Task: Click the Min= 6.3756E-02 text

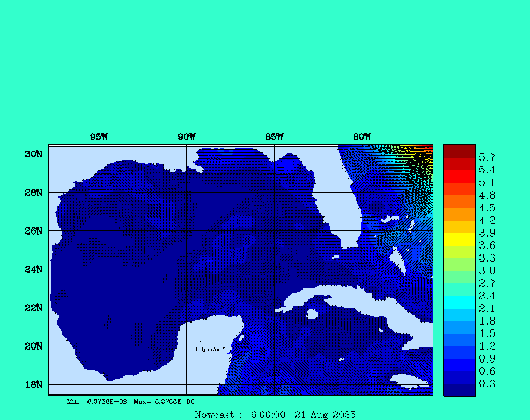Action: (x=97, y=402)
